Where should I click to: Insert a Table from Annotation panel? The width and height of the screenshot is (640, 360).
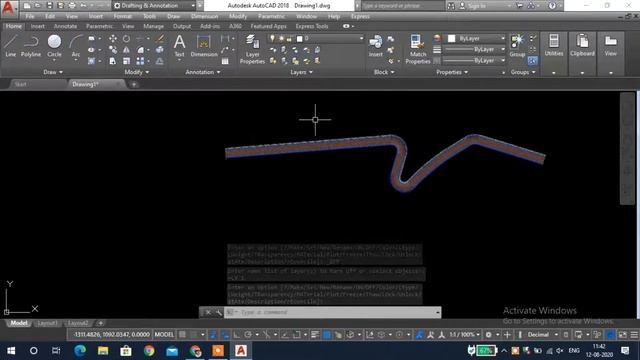[225, 61]
